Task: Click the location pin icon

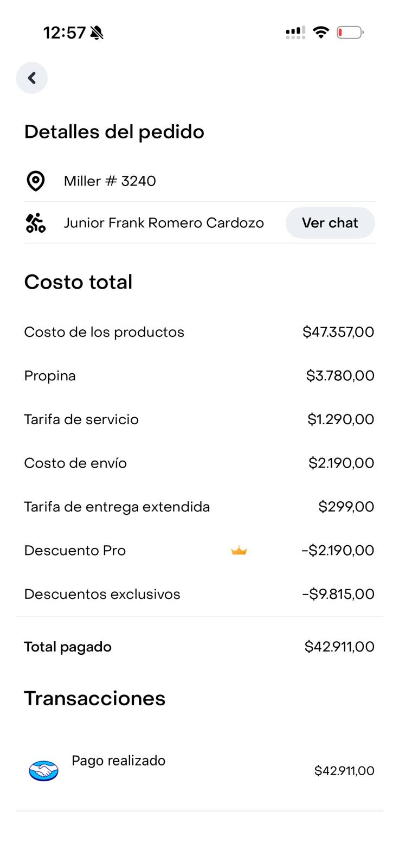Action: (36, 181)
